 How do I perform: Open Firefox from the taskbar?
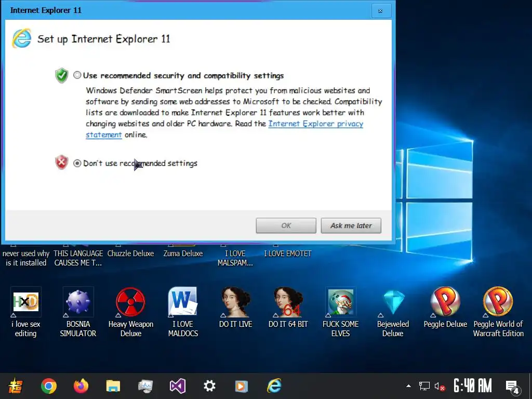[x=81, y=386]
